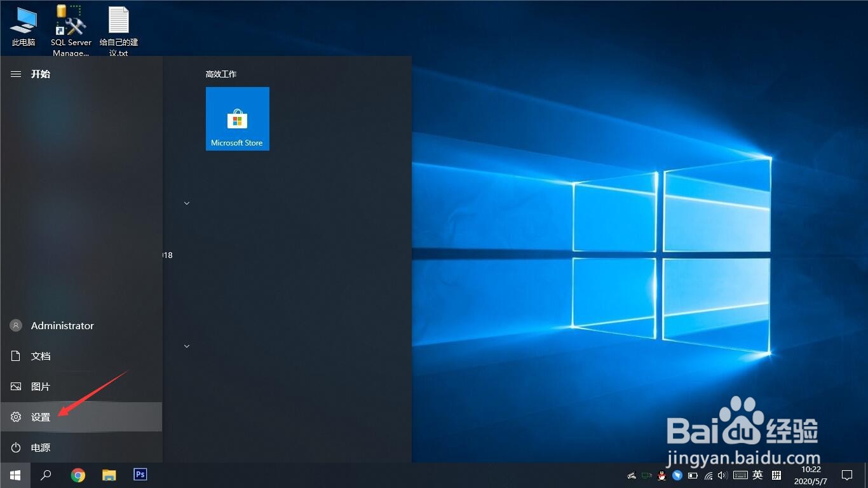Viewport: 868px width, 488px height.
Task: Expand the upper app list group chevron
Action: (x=187, y=203)
